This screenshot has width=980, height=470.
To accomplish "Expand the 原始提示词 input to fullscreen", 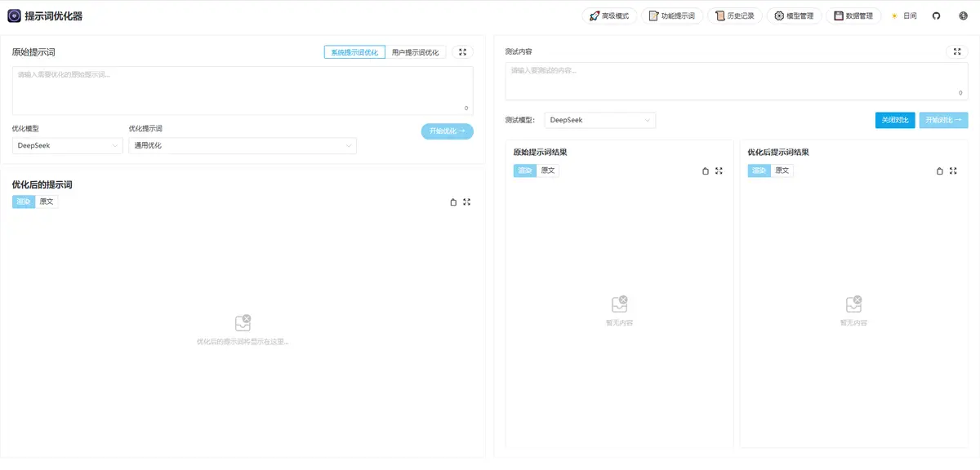I will pos(462,52).
